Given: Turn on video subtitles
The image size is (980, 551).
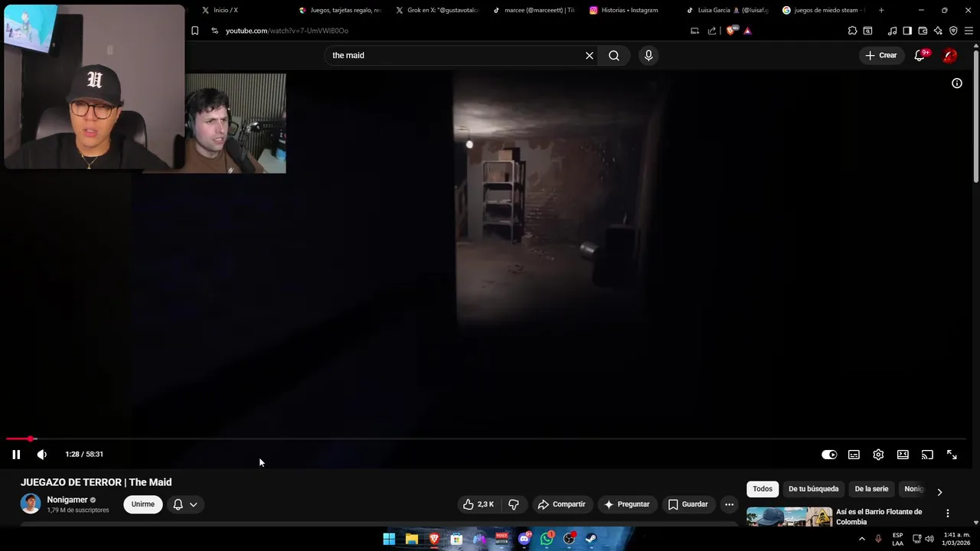Looking at the screenshot, I should [854, 455].
